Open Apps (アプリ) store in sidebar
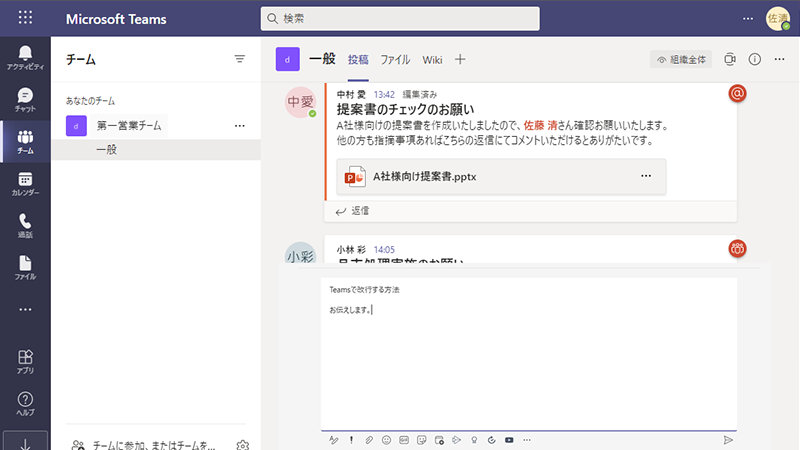This screenshot has height=450, width=800. pyautogui.click(x=25, y=361)
